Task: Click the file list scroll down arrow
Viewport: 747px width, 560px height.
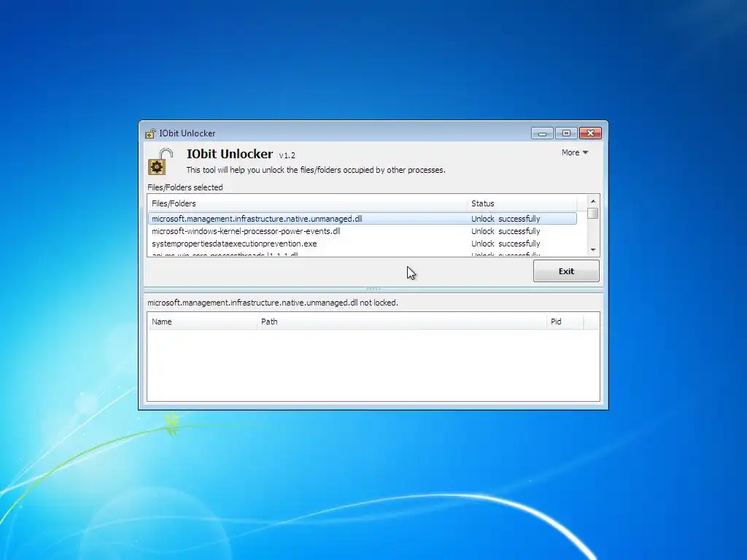Action: pyautogui.click(x=593, y=249)
